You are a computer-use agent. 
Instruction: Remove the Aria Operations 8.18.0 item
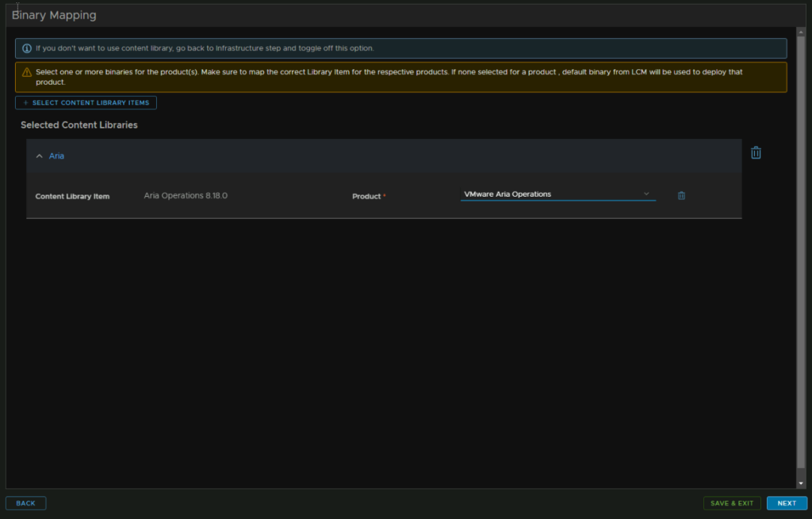click(681, 195)
